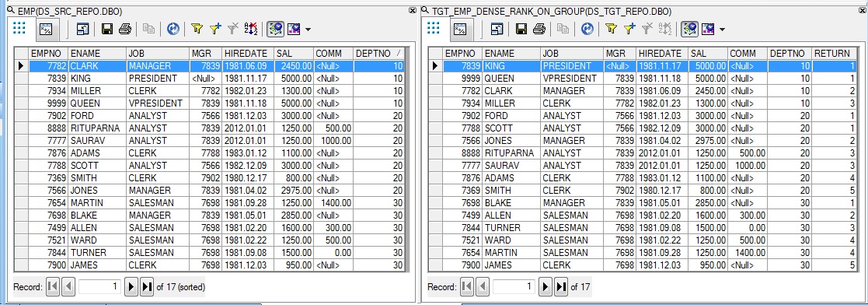Screen dimensions: 868x305
Task: Refresh the EMP data view
Action: click(173, 29)
